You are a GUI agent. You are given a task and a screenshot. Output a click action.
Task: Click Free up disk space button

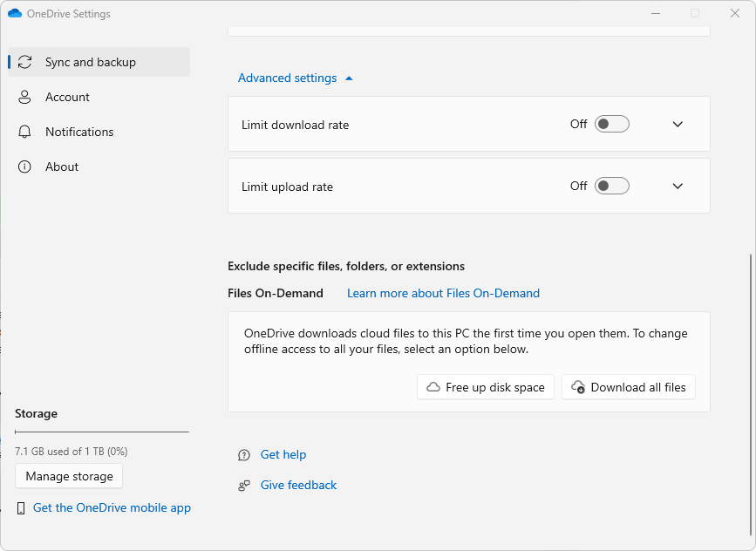[x=486, y=387]
